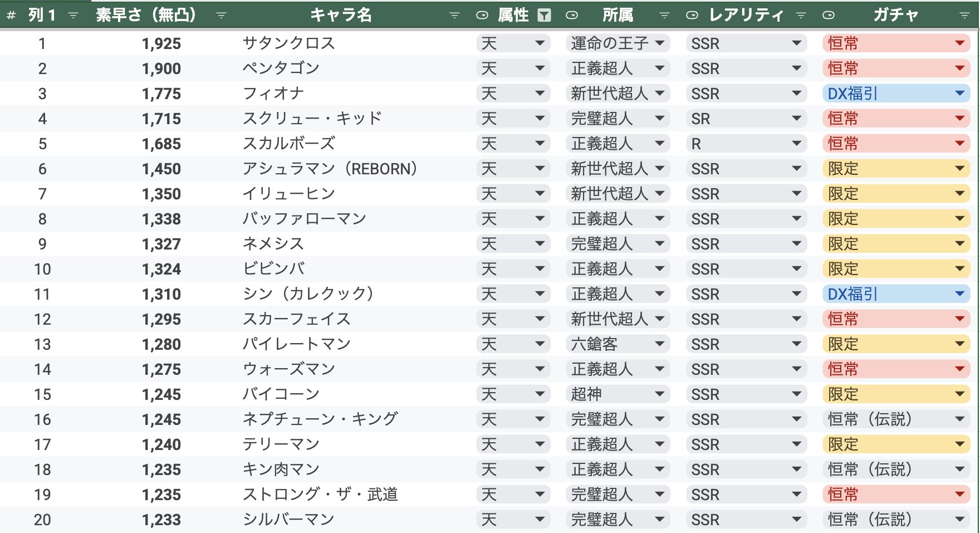Viewport: 980px width, 533px height.
Task: Open 恒常 gacha dropdown for サタンクロス
Action: tap(896, 43)
